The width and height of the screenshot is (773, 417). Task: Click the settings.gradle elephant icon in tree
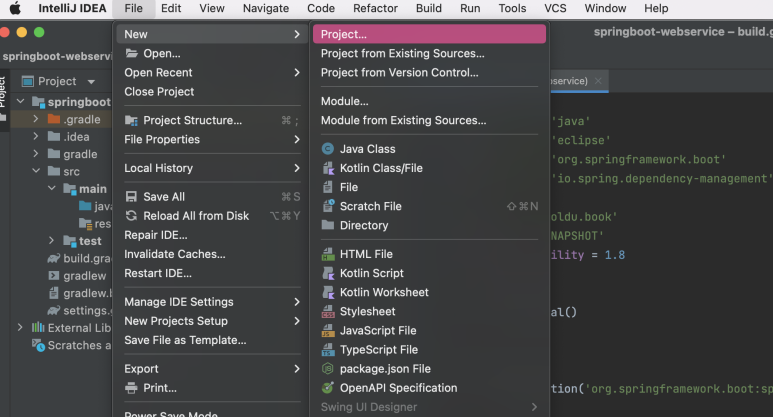pos(53,311)
